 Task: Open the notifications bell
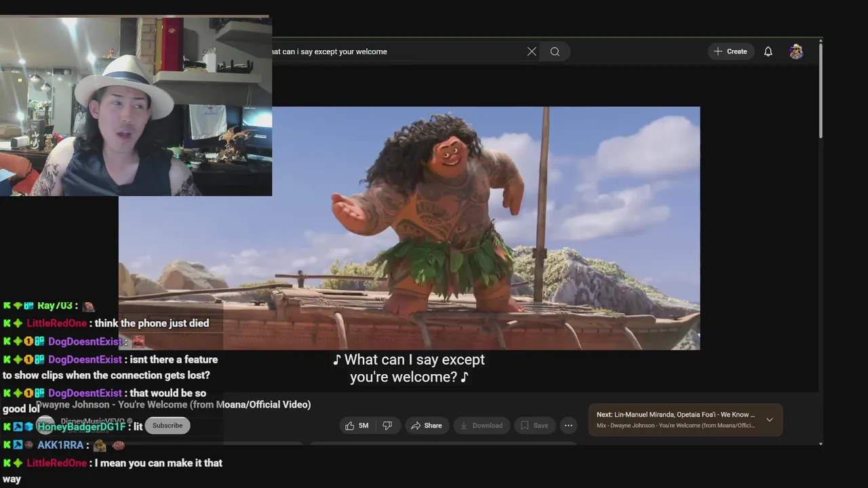pyautogui.click(x=768, y=52)
